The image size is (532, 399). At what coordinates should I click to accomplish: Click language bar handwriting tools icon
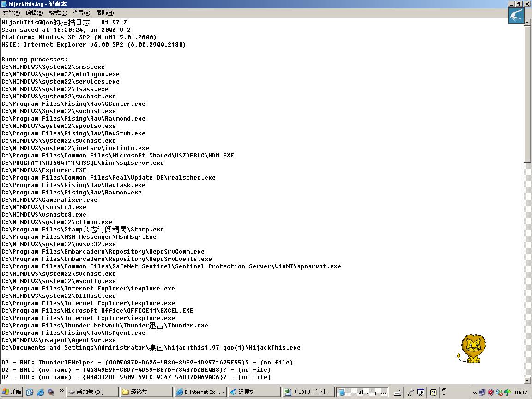click(x=421, y=393)
